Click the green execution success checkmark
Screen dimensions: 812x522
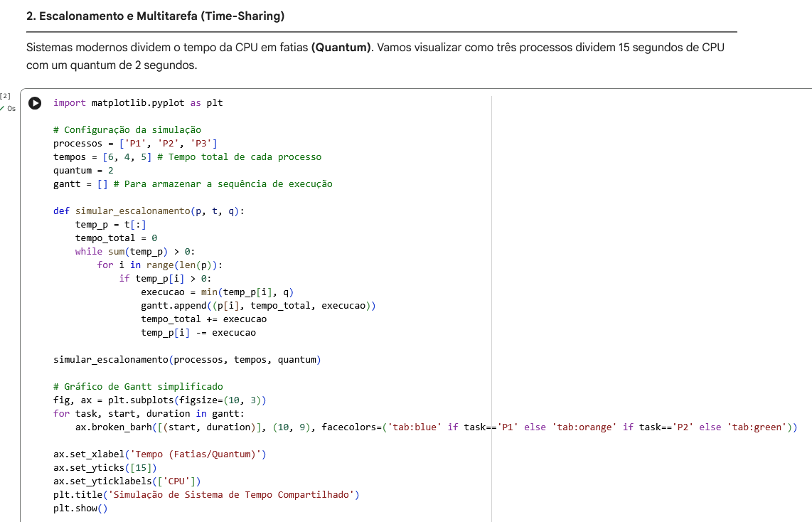coord(4,109)
